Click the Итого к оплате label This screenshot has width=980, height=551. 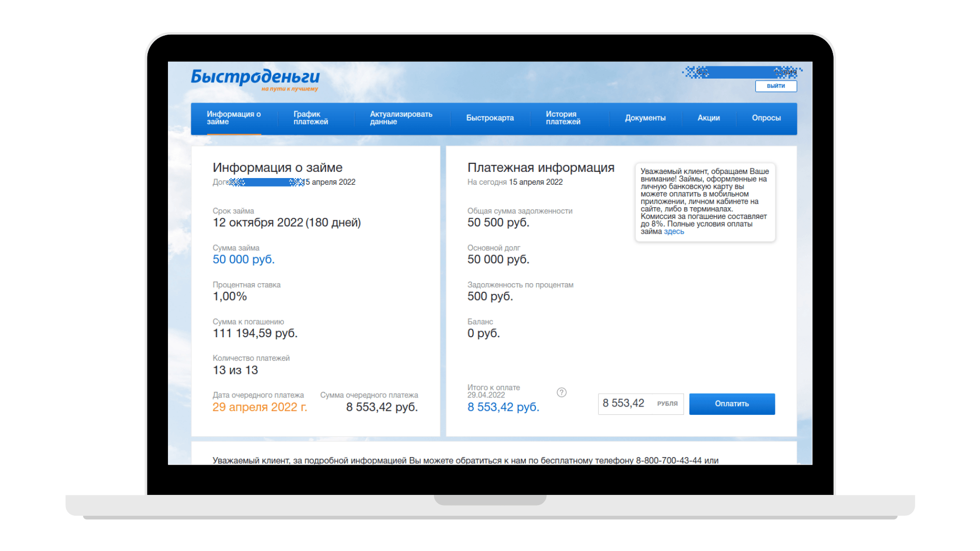click(x=494, y=388)
